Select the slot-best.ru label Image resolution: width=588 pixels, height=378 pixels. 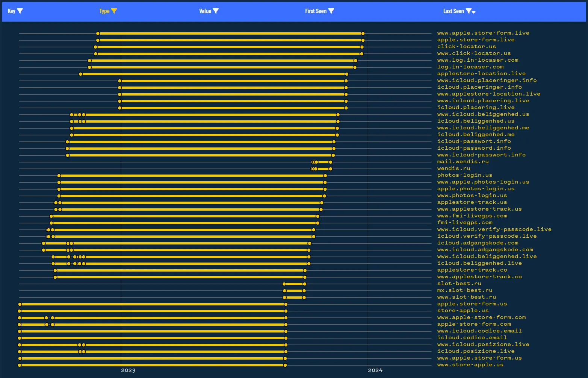(x=459, y=284)
